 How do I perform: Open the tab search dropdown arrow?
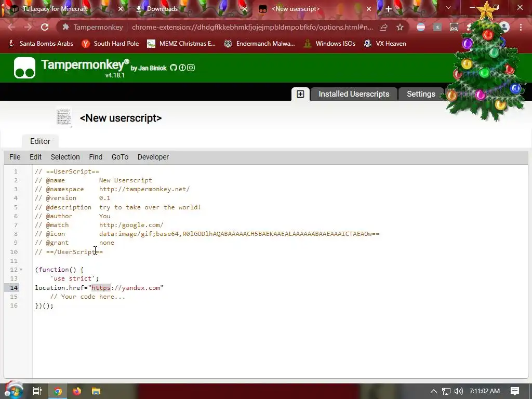tap(448, 7)
